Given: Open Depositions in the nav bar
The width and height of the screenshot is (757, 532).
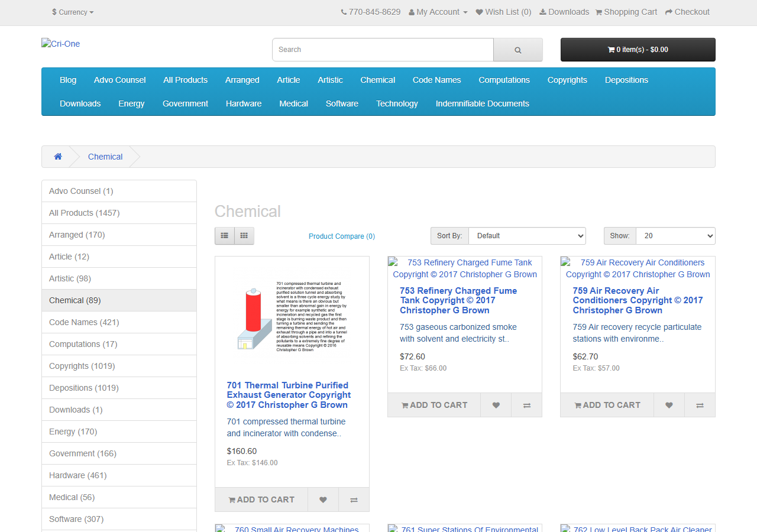Looking at the screenshot, I should tap(626, 80).
